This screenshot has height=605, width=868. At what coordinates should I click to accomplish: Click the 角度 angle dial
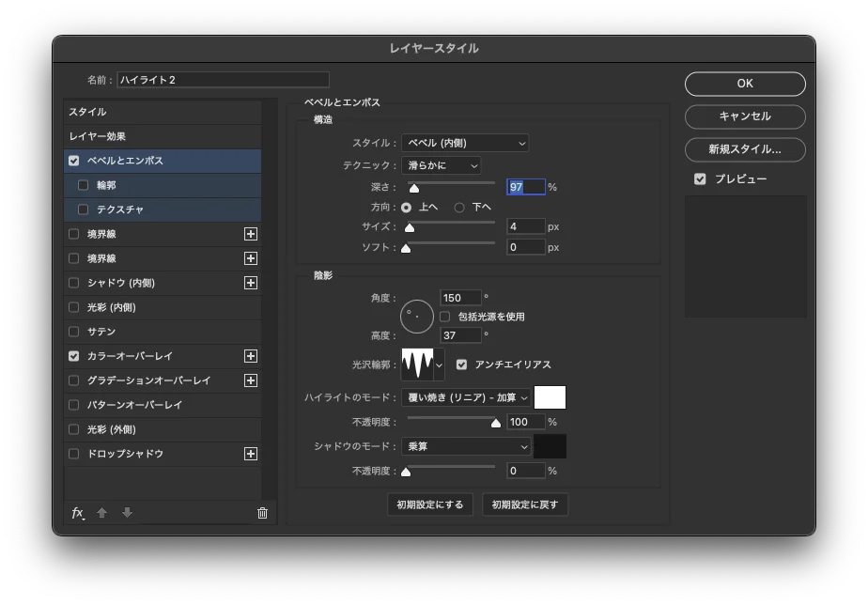[417, 317]
